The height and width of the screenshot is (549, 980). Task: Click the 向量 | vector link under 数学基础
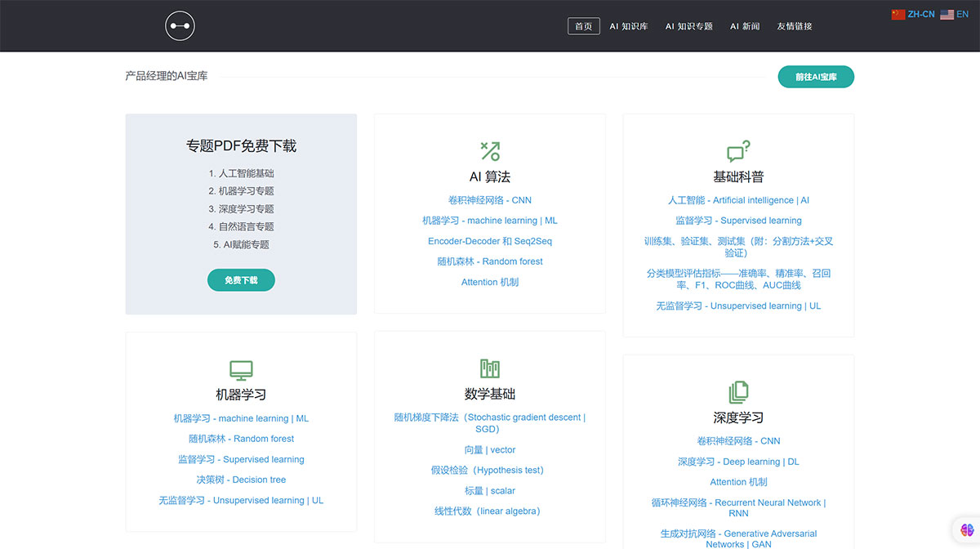(x=489, y=449)
